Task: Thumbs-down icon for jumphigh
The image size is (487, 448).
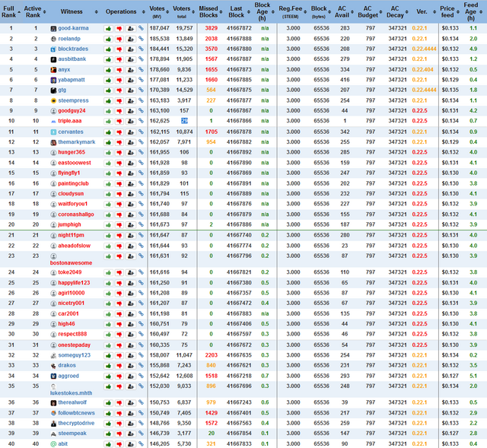Action: click(x=119, y=225)
